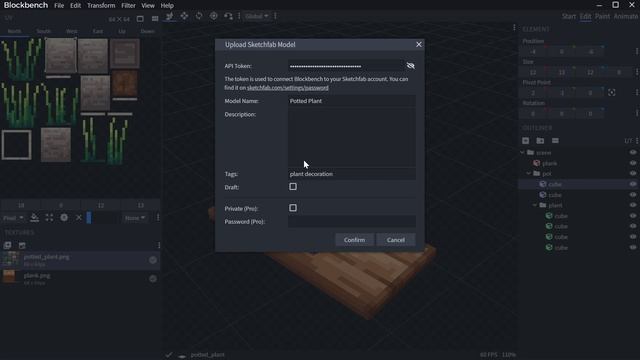
Task: Hide the plant group via eye icon
Action: click(633, 205)
